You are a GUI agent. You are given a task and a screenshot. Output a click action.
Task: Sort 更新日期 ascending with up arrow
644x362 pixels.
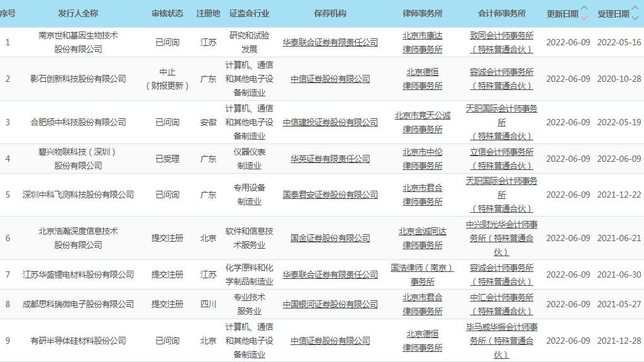(584, 9)
